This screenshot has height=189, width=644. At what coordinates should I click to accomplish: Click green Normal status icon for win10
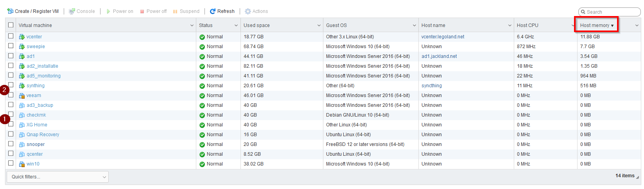coord(202,164)
